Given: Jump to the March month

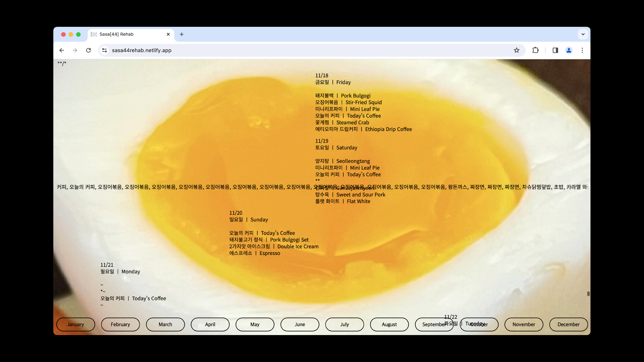Looking at the screenshot, I should (165, 324).
